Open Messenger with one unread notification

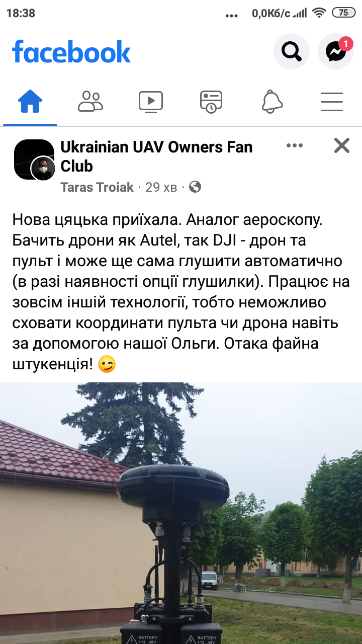pos(336,51)
